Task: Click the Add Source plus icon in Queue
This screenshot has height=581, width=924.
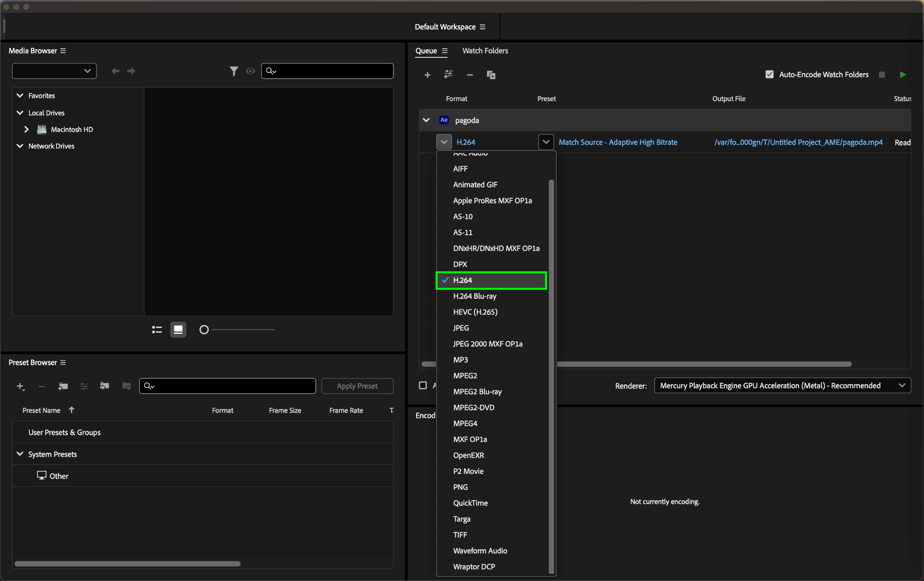Action: click(x=427, y=75)
